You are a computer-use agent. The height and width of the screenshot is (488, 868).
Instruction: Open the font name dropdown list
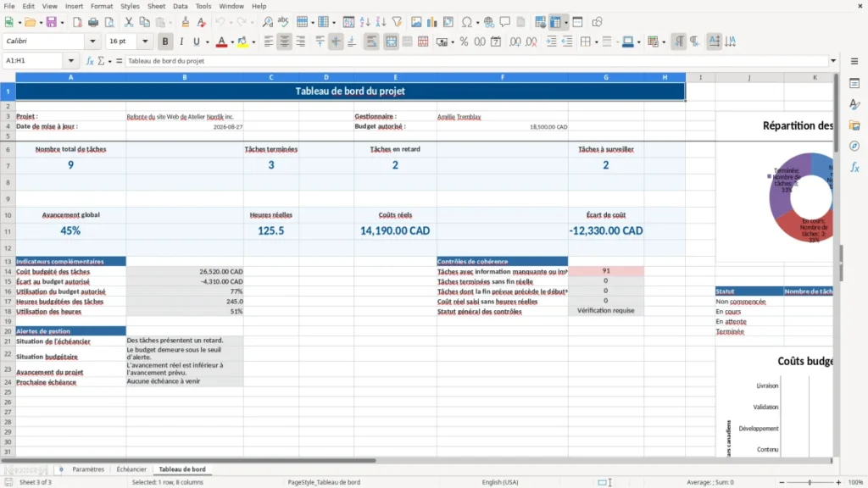pos(92,41)
